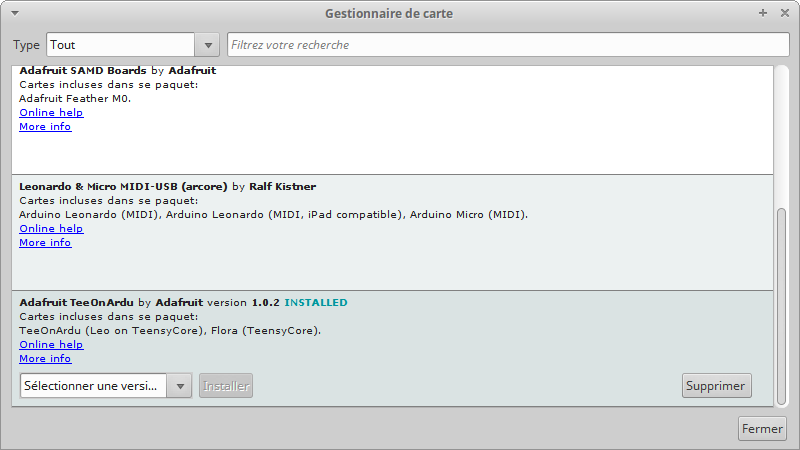Click the vertical scrollbar handle
Screen dimensions: 800x450
[x=781, y=306]
